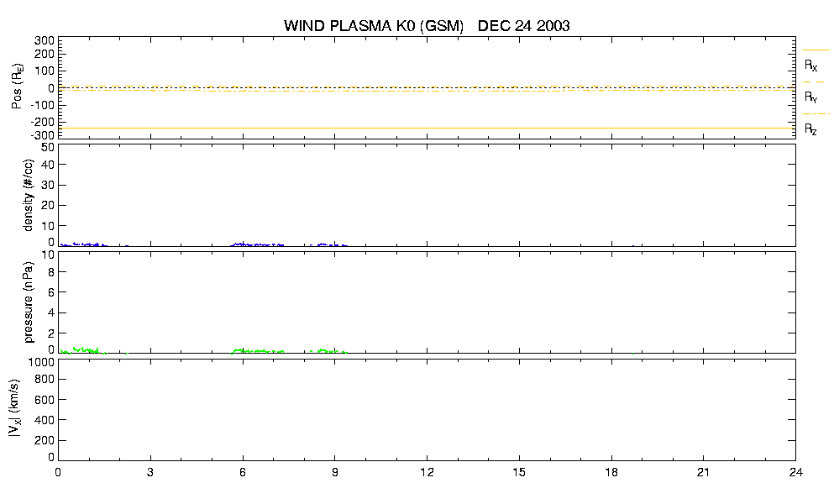Viewport: 834px width, 504px height.
Task: Click the dash-dot Rz legend line sample
Action: [816, 114]
